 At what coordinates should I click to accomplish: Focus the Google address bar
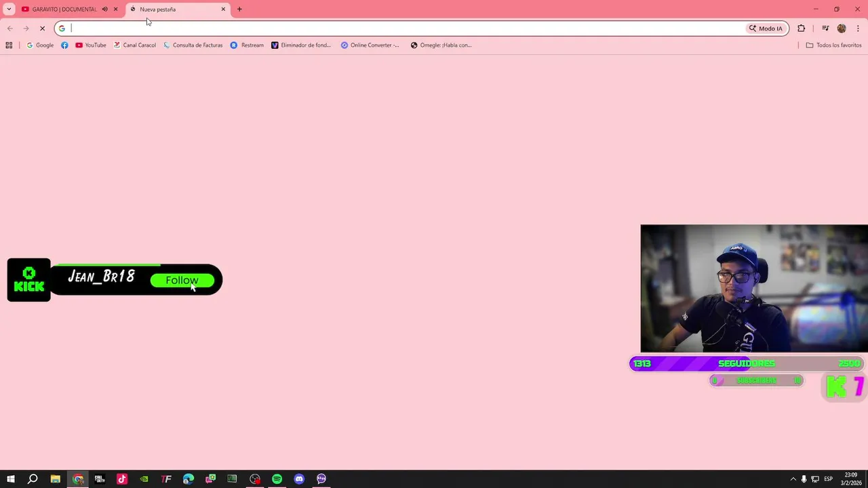pyautogui.click(x=400, y=28)
